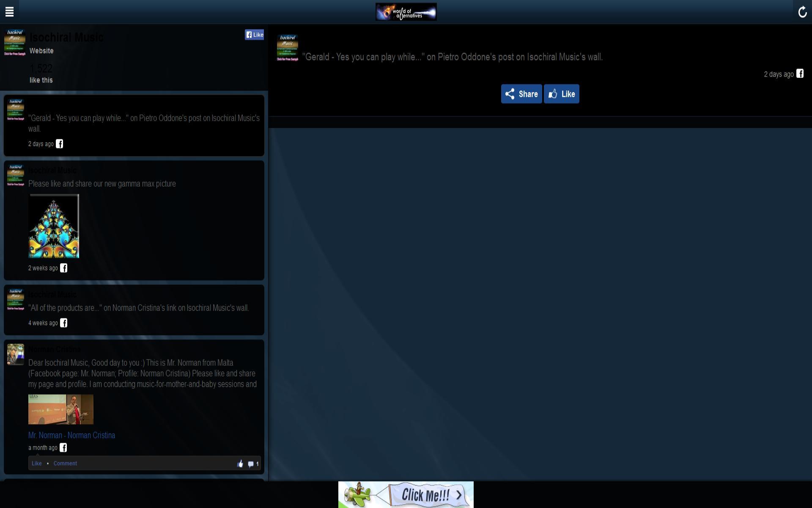Click the gamma max fractal picture thumbnail

click(x=53, y=226)
